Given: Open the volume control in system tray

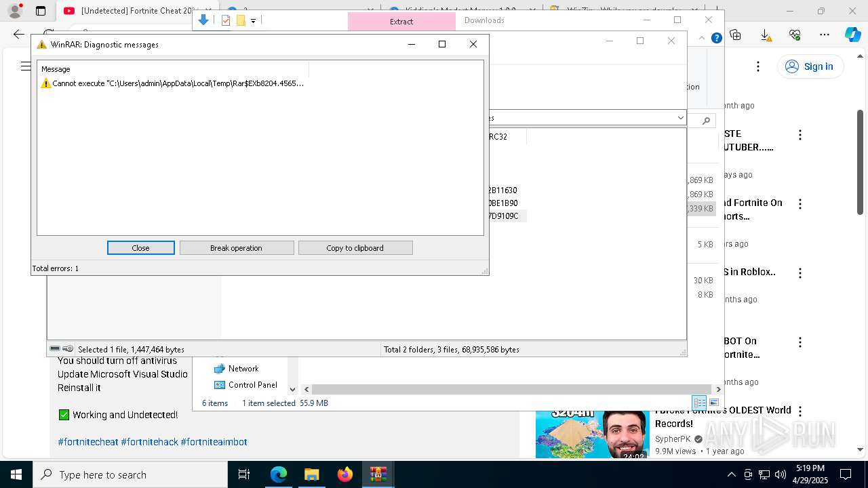Looking at the screenshot, I should tap(781, 474).
